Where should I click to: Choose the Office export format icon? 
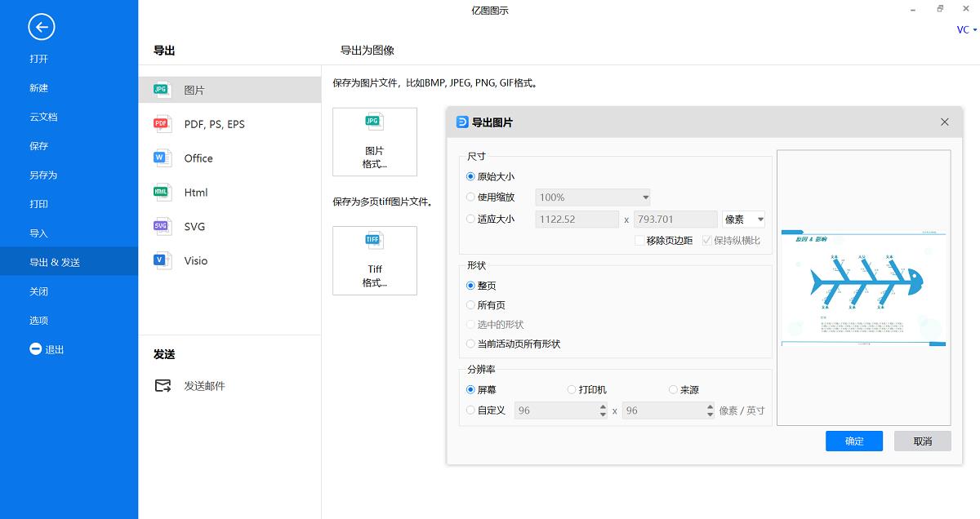161,158
